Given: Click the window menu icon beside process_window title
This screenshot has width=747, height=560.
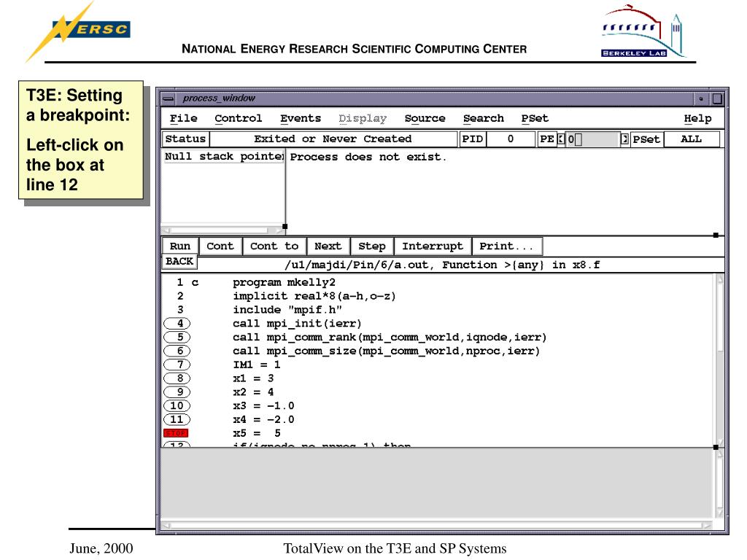Looking at the screenshot, I should click(169, 98).
